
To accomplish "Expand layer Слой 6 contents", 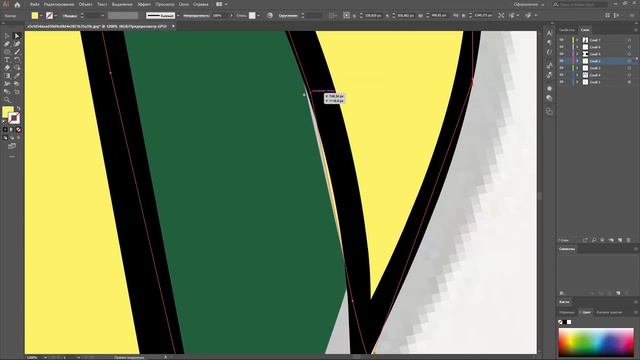I will [577, 47].
